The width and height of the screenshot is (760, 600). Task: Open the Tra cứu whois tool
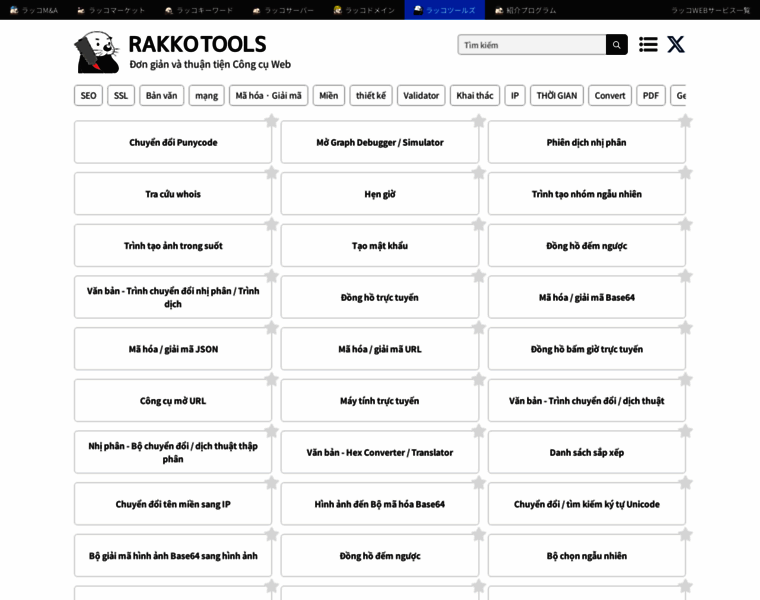[x=173, y=194]
